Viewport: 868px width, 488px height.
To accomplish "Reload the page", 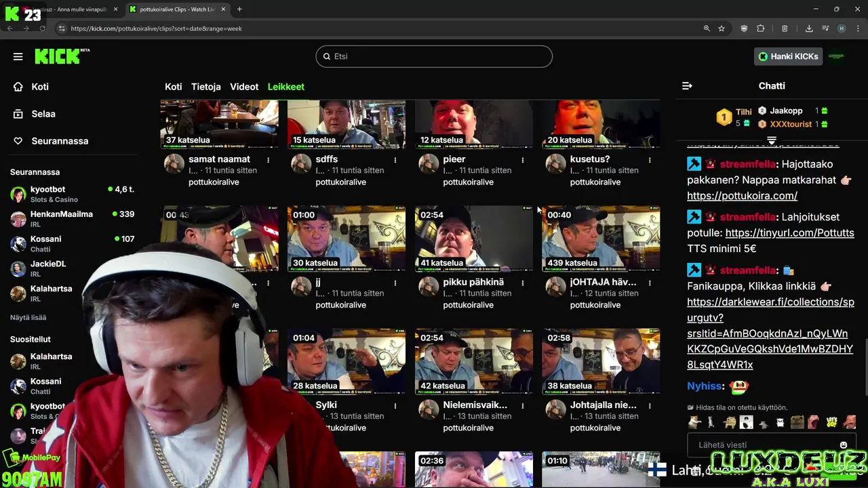I will coord(42,28).
